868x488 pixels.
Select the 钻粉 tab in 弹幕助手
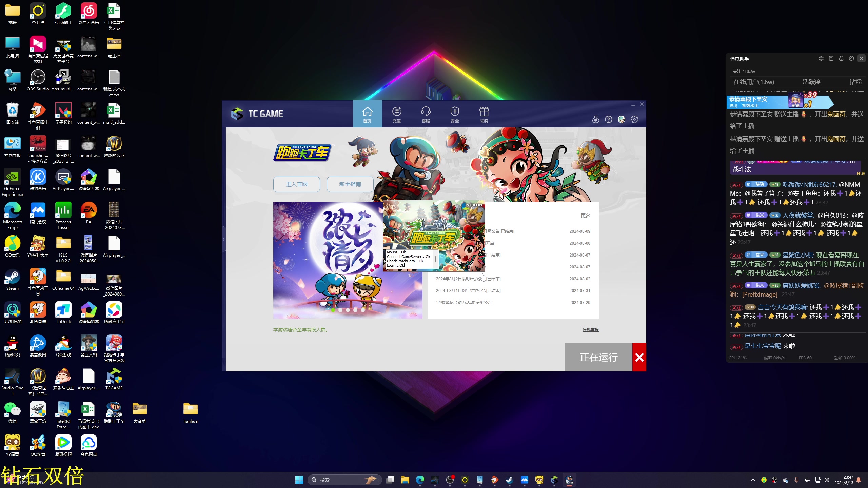pos(855,82)
